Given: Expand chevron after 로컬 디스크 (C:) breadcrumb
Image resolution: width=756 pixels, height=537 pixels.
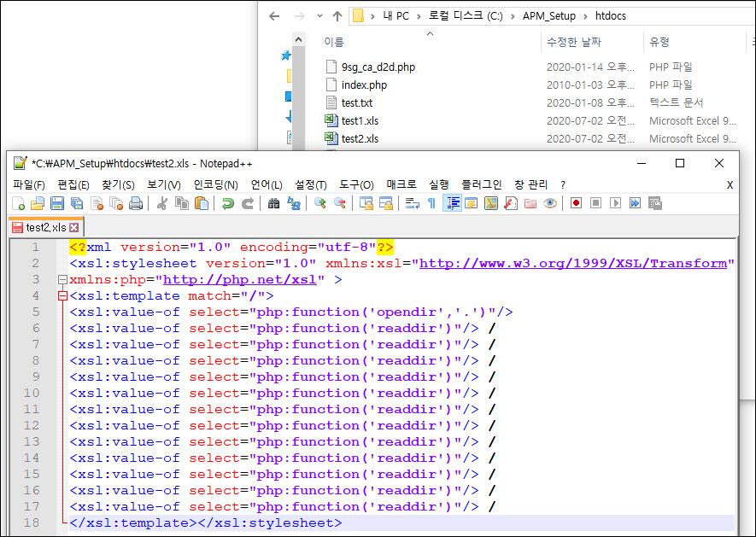Looking at the screenshot, I should click(512, 16).
